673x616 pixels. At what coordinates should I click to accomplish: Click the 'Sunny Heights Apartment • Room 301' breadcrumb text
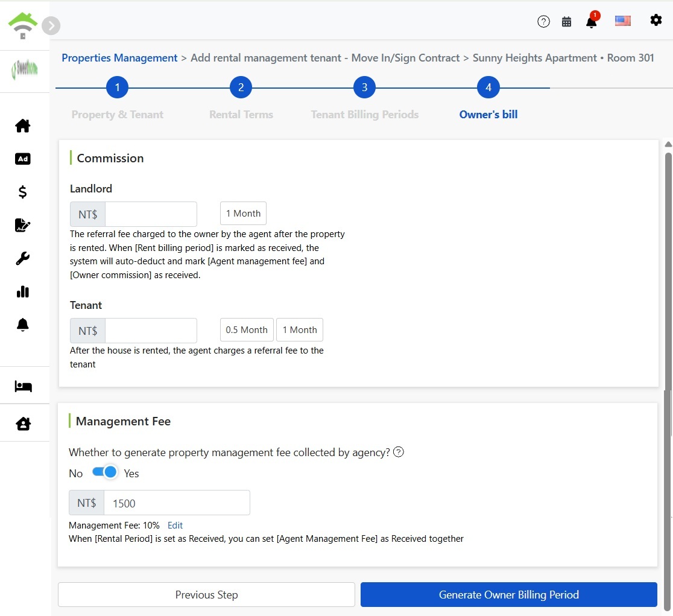click(563, 58)
